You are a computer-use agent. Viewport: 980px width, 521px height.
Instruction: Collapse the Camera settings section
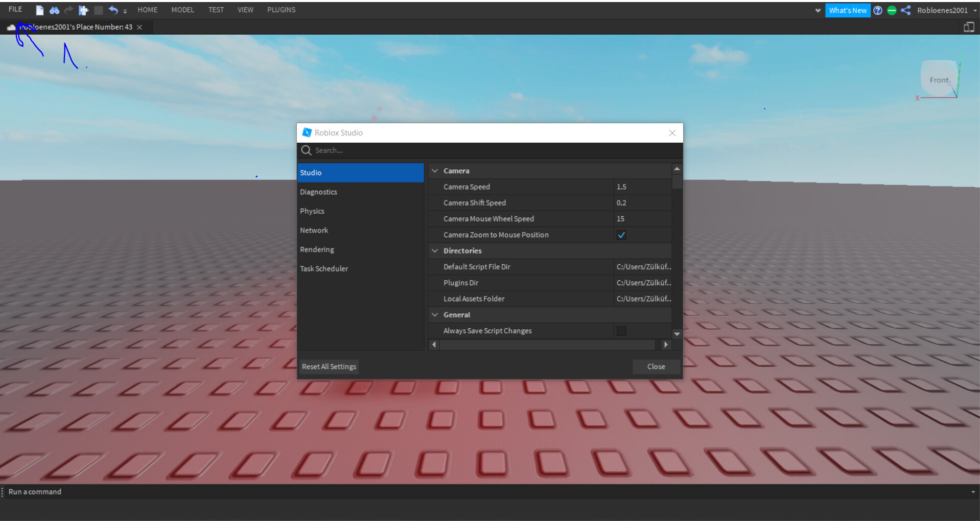[435, 171]
